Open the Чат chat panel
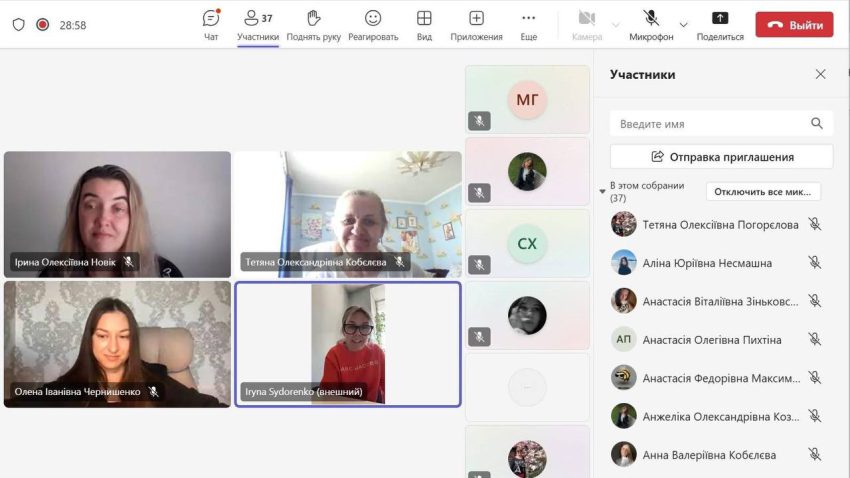The height and width of the screenshot is (478, 850). tap(211, 25)
